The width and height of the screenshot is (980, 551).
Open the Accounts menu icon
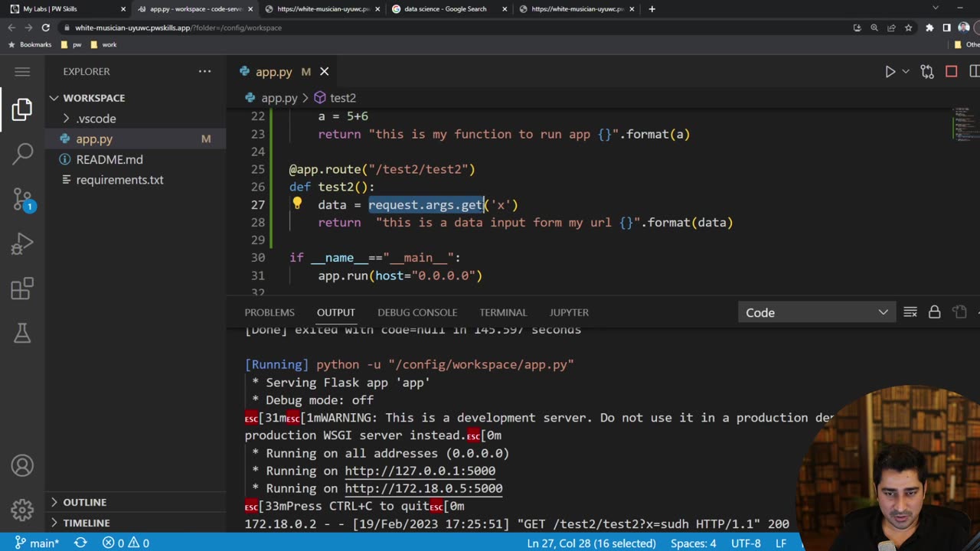point(22,465)
